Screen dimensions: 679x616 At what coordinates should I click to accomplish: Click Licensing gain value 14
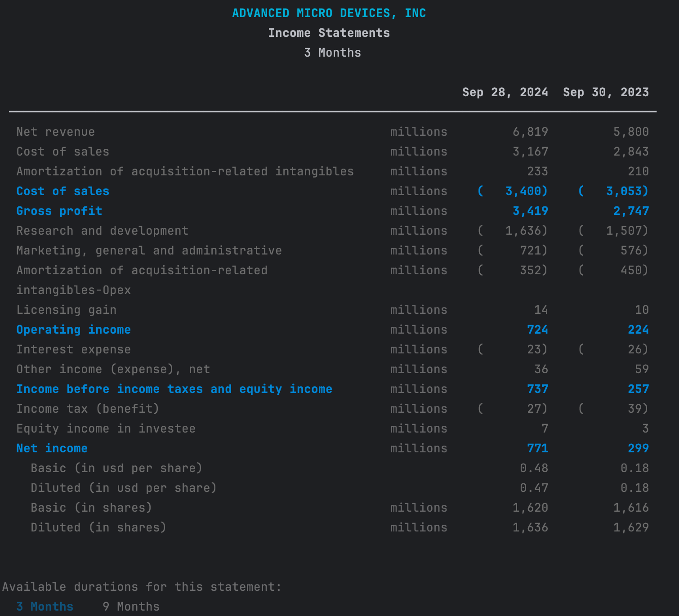coord(541,310)
